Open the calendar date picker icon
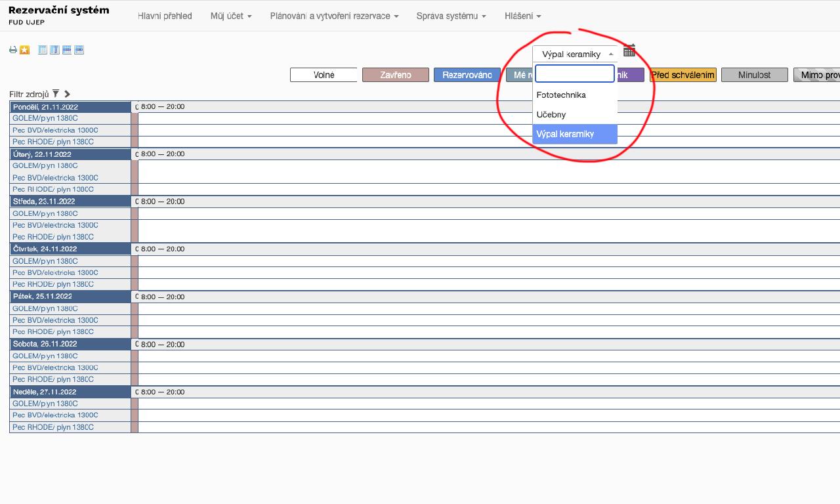 point(629,51)
